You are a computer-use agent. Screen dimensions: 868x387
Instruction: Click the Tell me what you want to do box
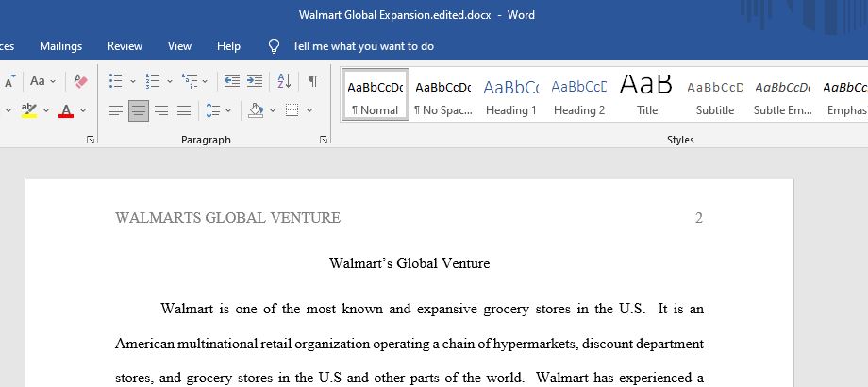coord(363,46)
